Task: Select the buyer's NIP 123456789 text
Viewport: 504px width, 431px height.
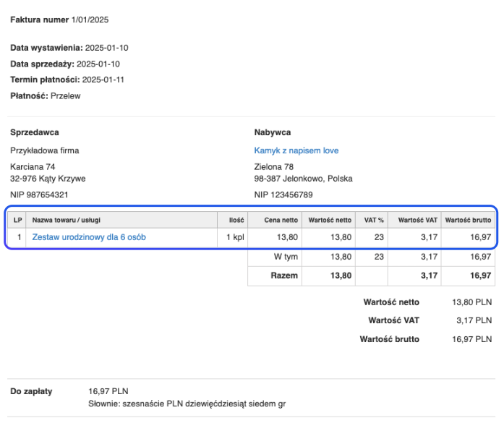Action: tap(283, 195)
